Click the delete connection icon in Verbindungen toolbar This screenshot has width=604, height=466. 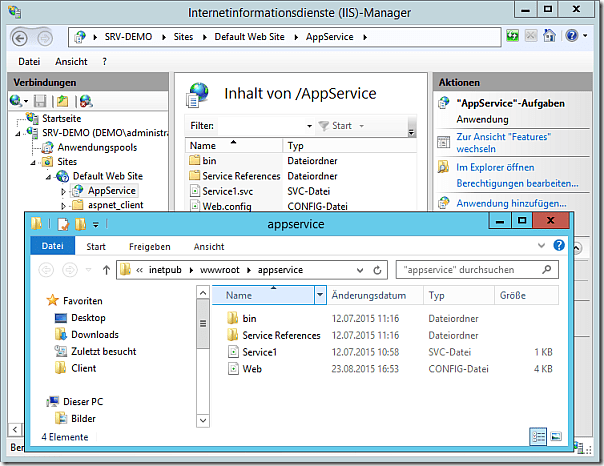click(x=86, y=101)
